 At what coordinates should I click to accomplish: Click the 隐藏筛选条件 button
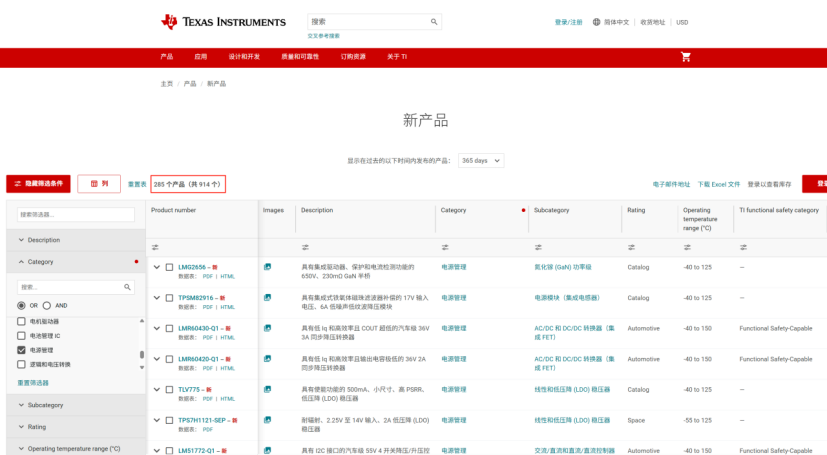[x=39, y=183]
